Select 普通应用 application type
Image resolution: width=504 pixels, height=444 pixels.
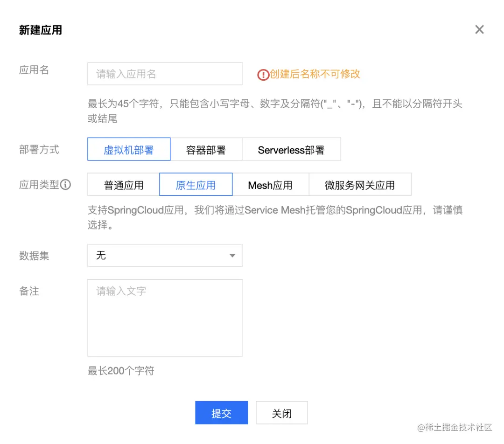(x=122, y=184)
